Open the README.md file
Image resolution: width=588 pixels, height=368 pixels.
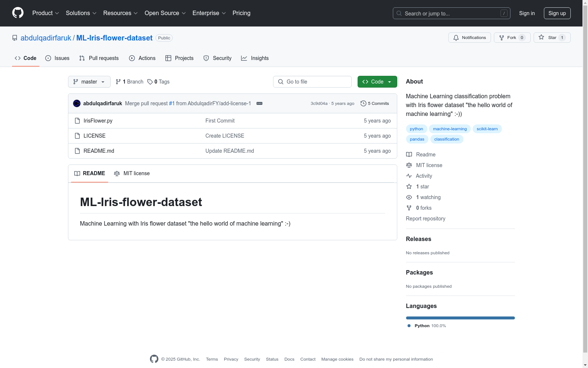(99, 151)
